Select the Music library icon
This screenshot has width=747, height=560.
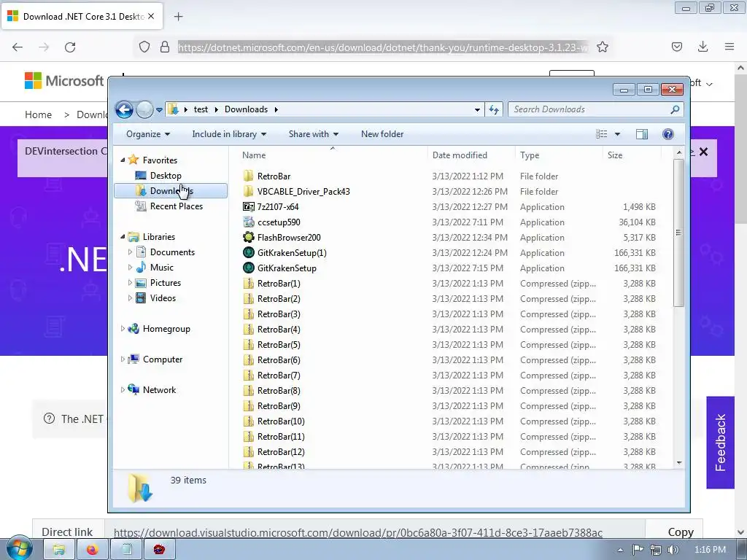coord(141,267)
